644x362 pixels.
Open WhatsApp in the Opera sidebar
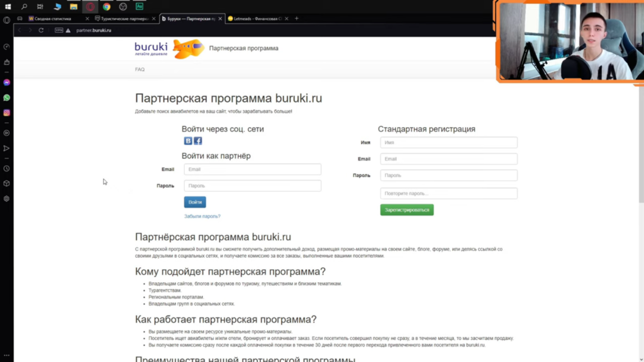pos(6,97)
